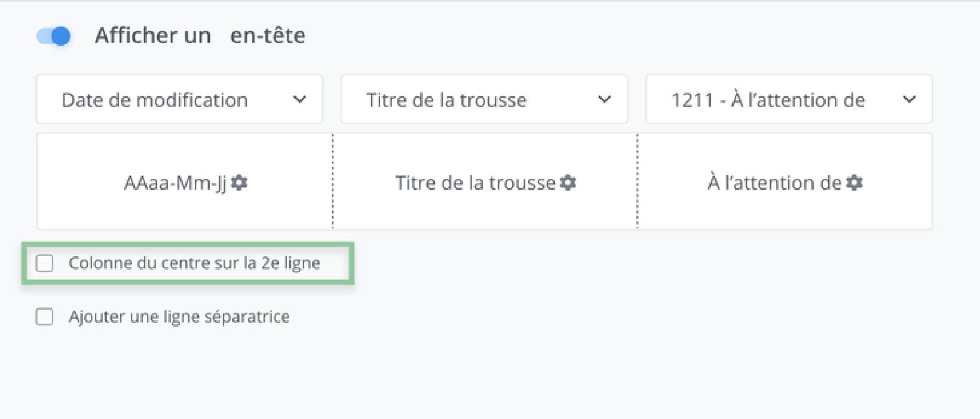Select the AAaa-Mm-Jj date format preview text
This screenshot has height=419, width=980.
point(175,183)
